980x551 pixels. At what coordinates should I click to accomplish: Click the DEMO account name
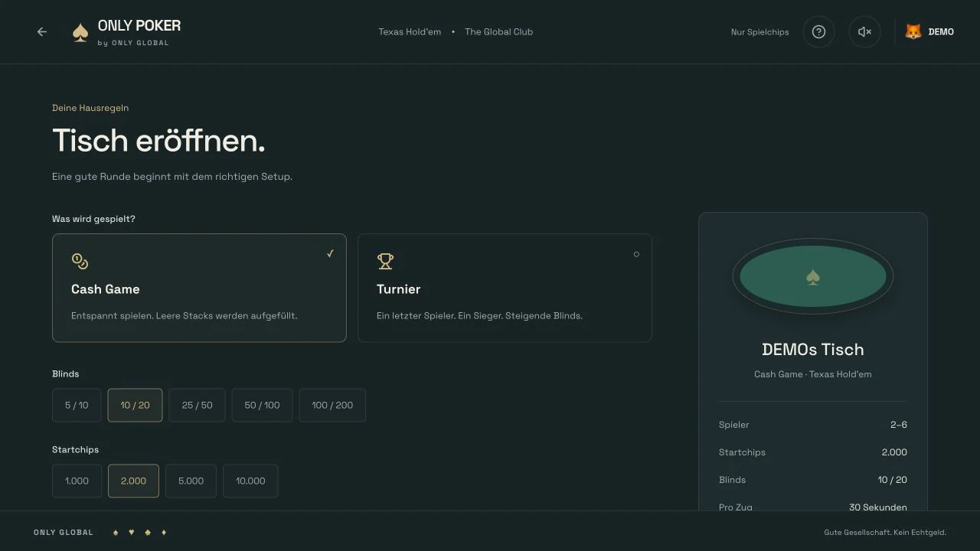(x=941, y=32)
